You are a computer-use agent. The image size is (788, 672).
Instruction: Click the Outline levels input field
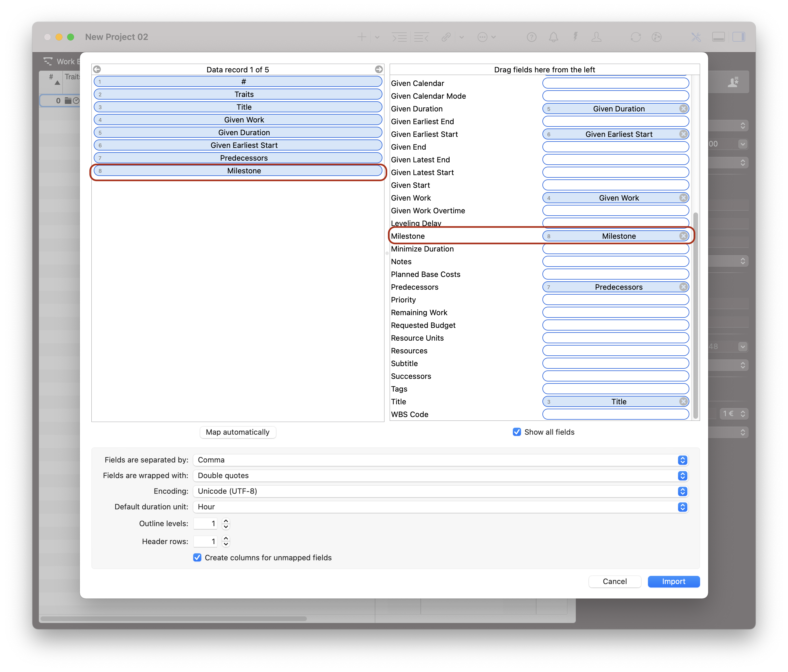(x=205, y=524)
